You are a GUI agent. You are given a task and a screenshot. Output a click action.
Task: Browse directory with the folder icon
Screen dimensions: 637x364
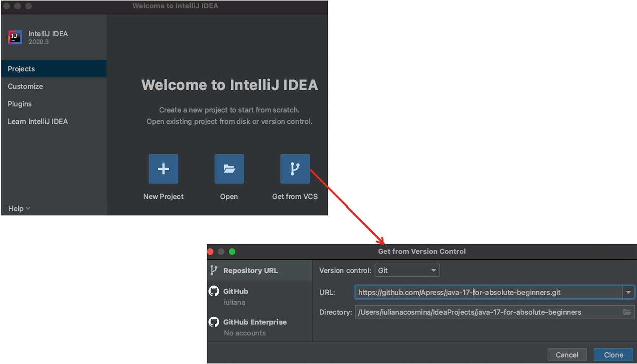(627, 312)
